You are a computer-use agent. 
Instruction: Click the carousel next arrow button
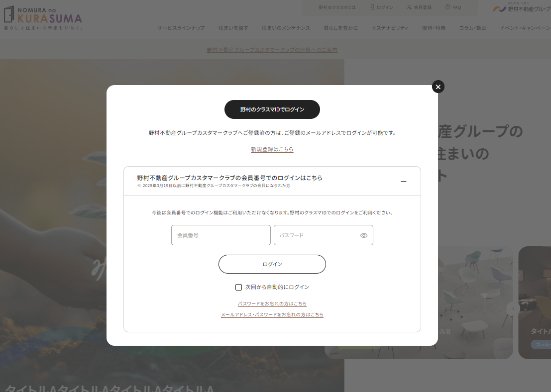pyautogui.click(x=513, y=308)
